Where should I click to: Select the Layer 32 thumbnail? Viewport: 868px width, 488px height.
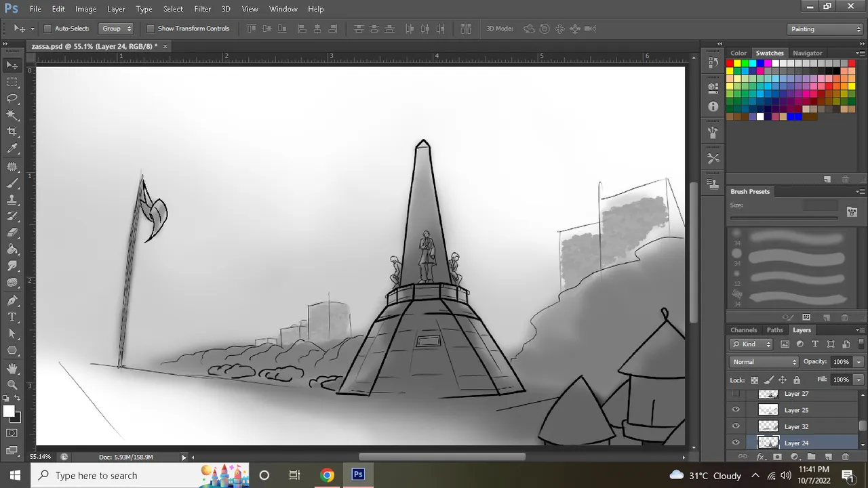point(768,426)
